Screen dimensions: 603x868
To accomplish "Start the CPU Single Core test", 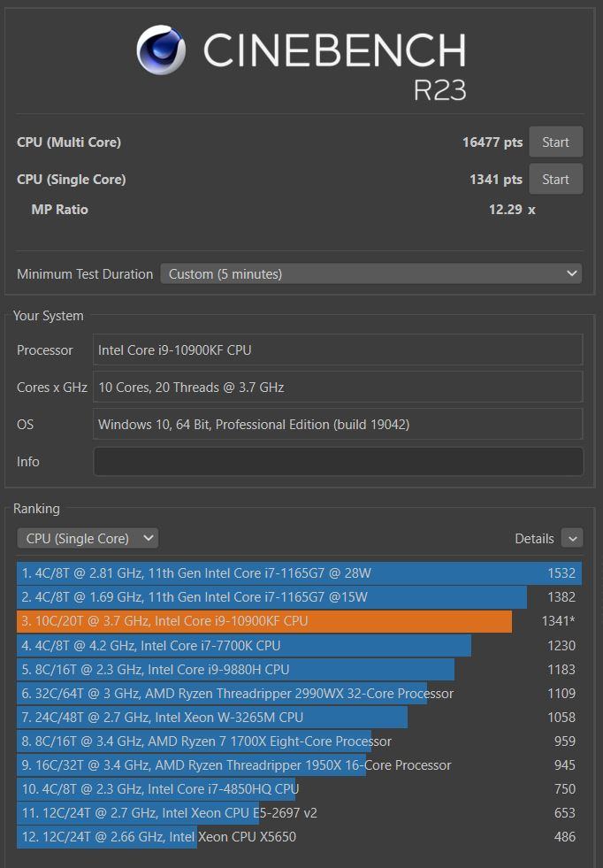I will click(x=555, y=180).
